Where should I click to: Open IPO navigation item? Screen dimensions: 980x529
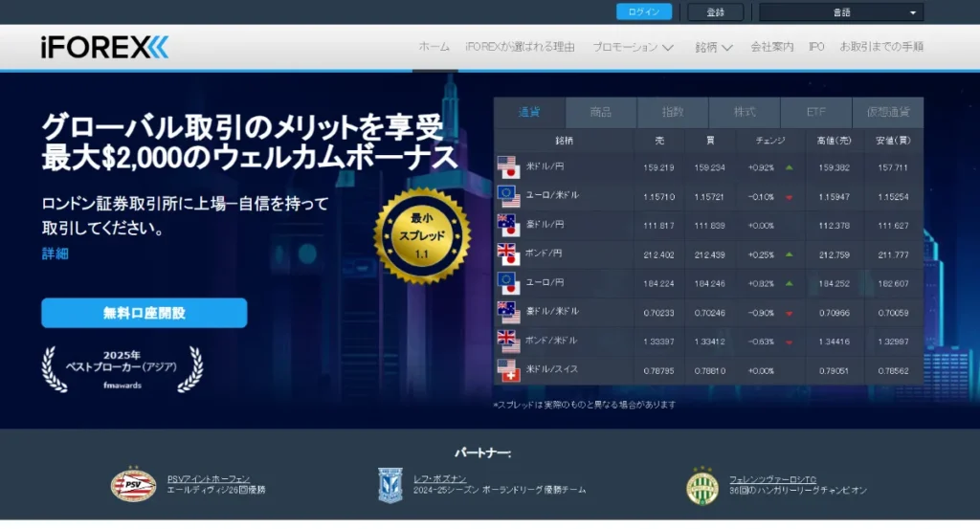[816, 47]
